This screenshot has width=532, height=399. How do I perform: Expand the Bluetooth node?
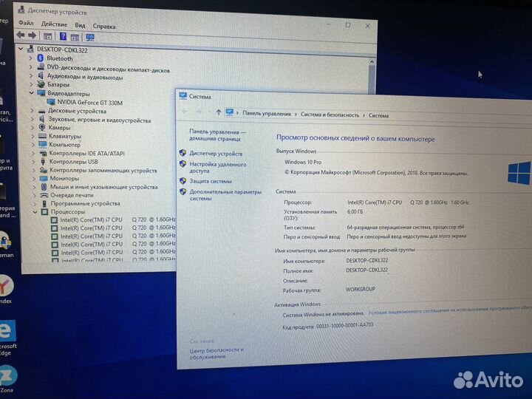click(30, 58)
